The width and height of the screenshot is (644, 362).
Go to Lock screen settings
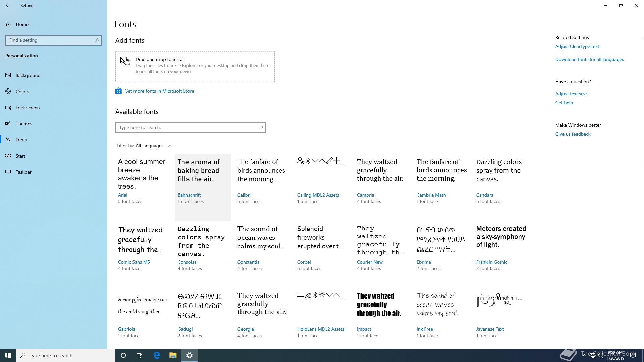pyautogui.click(x=54, y=108)
